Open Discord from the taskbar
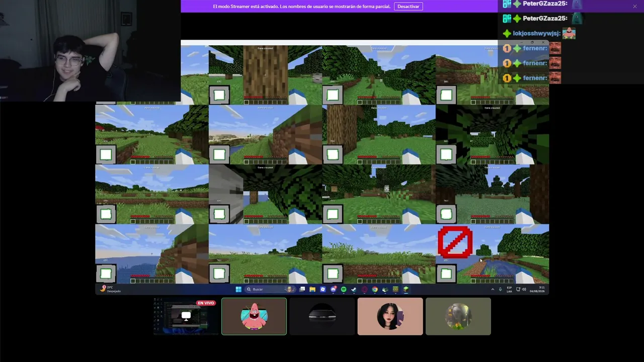Viewport: 644px width, 362px height. (333, 289)
